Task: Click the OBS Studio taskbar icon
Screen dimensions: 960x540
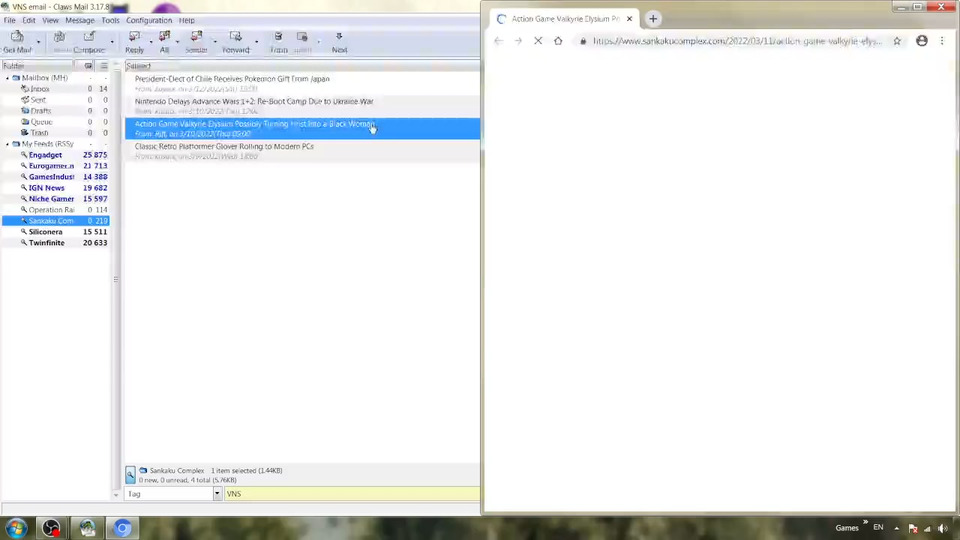Action: [x=51, y=528]
